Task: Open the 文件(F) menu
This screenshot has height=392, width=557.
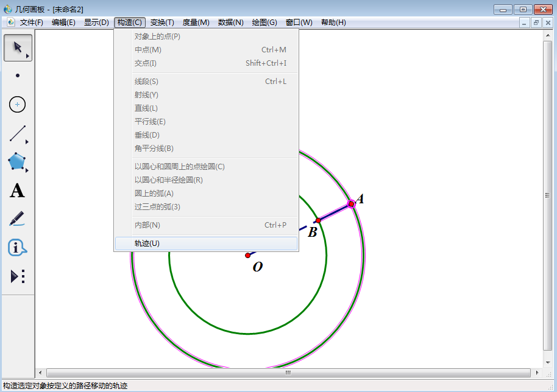Action: click(31, 23)
